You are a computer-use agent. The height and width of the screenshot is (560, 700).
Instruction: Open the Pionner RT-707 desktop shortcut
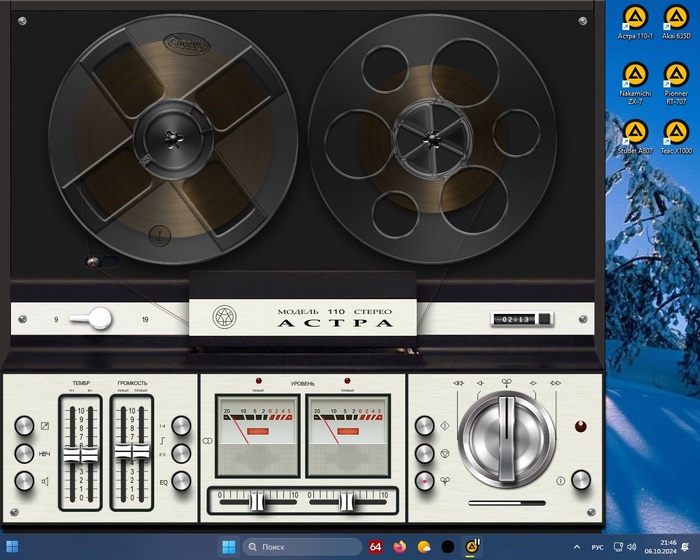pyautogui.click(x=676, y=84)
